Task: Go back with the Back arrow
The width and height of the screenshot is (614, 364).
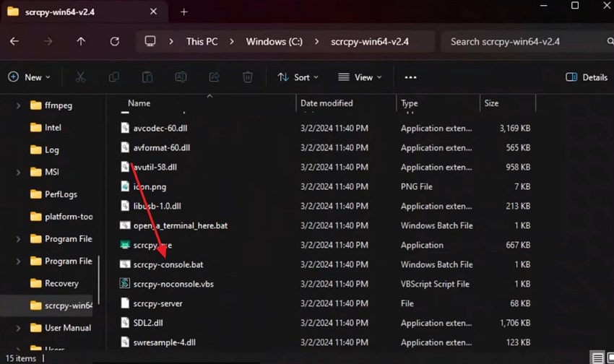Action: click(14, 41)
